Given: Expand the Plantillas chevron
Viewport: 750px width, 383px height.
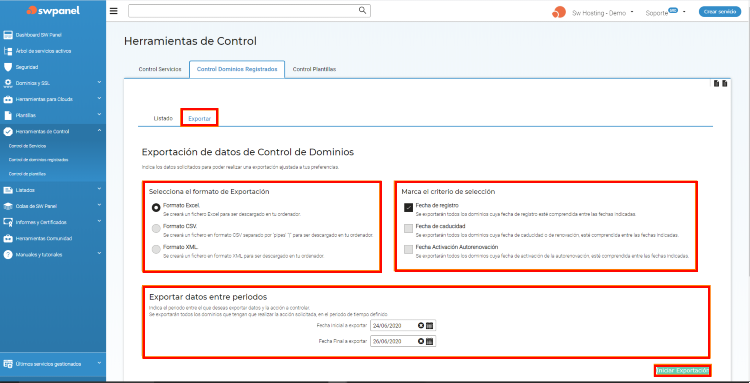Looking at the screenshot, I should pyautogui.click(x=99, y=114).
